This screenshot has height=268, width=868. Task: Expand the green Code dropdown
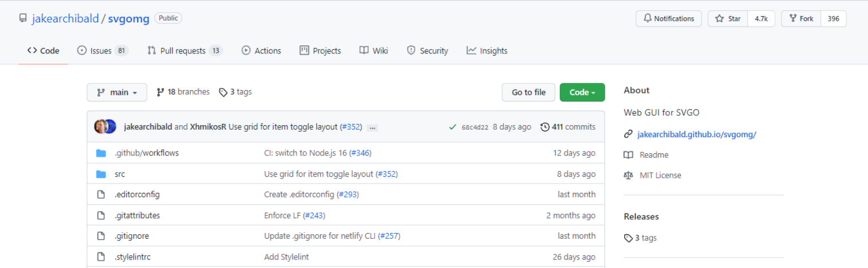click(582, 92)
